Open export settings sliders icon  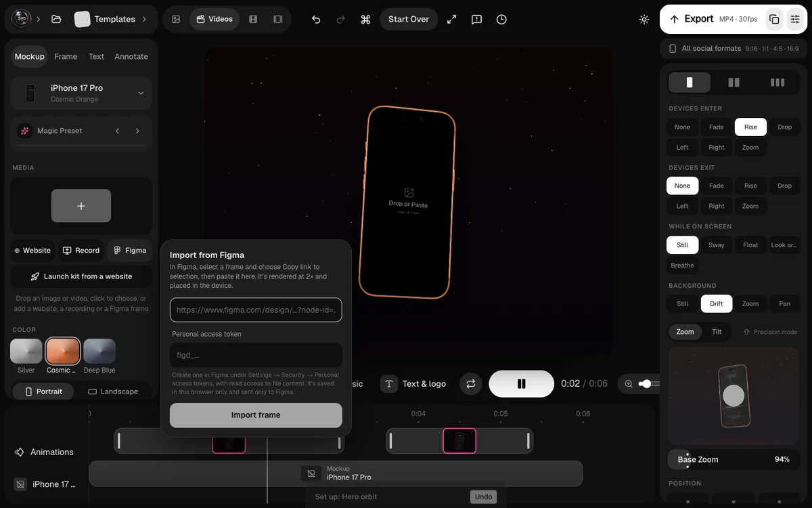(x=795, y=19)
